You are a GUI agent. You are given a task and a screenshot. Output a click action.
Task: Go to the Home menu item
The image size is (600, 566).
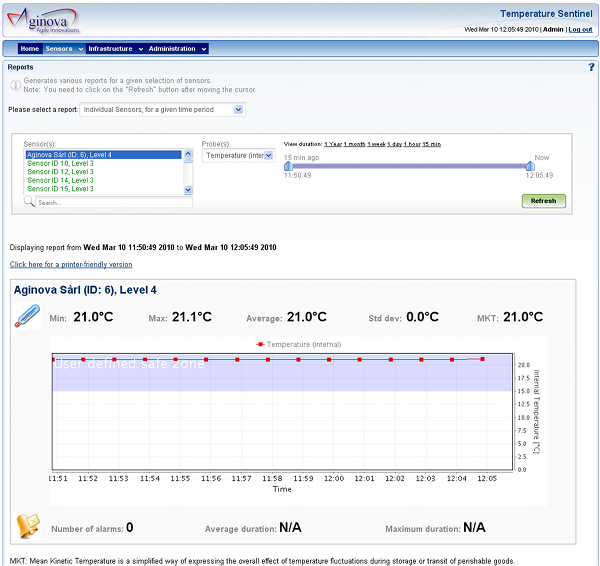[x=30, y=48]
